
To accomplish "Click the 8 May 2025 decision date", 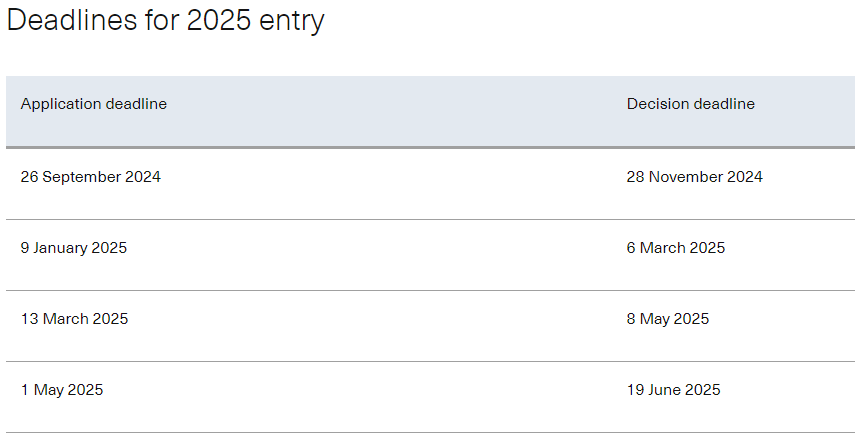I will (667, 318).
